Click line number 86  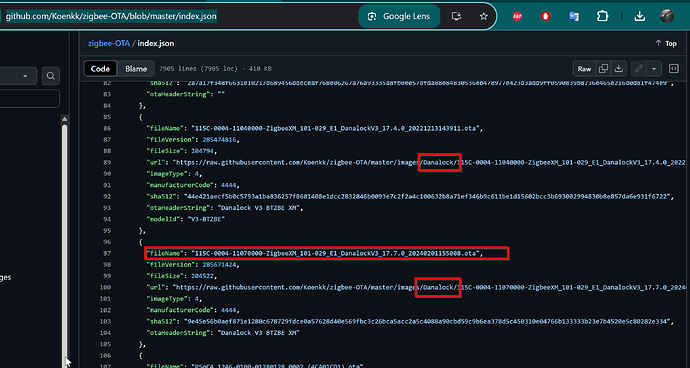point(107,128)
